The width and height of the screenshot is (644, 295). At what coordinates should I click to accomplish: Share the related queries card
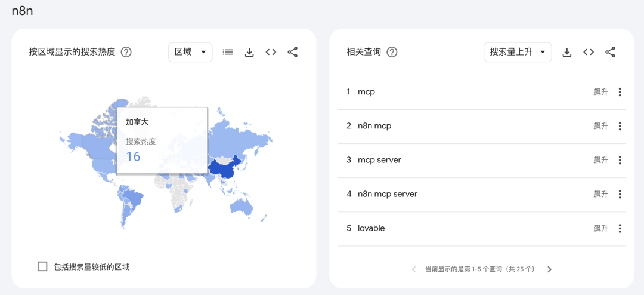(611, 53)
